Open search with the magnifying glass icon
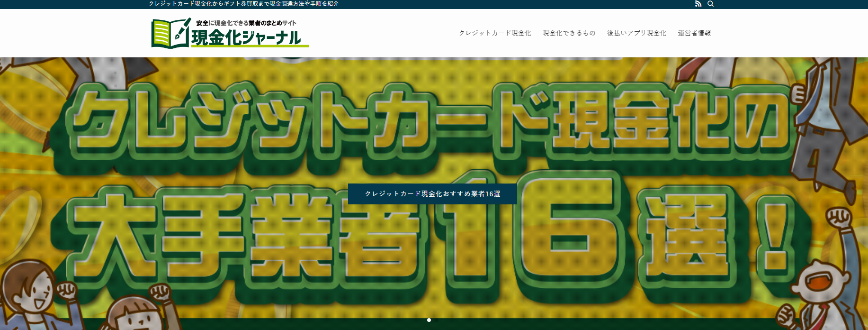The height and width of the screenshot is (330, 868). tap(710, 4)
